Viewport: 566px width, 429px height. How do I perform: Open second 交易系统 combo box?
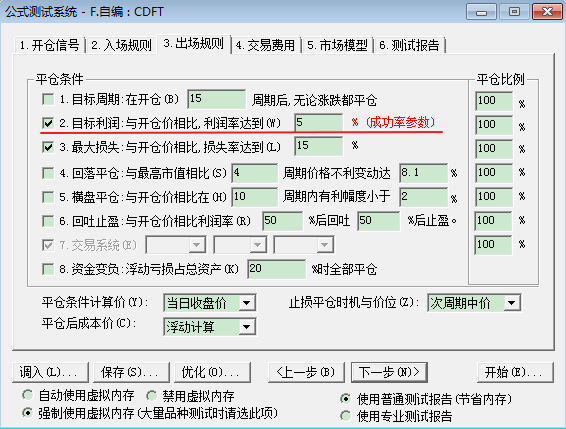click(240, 245)
